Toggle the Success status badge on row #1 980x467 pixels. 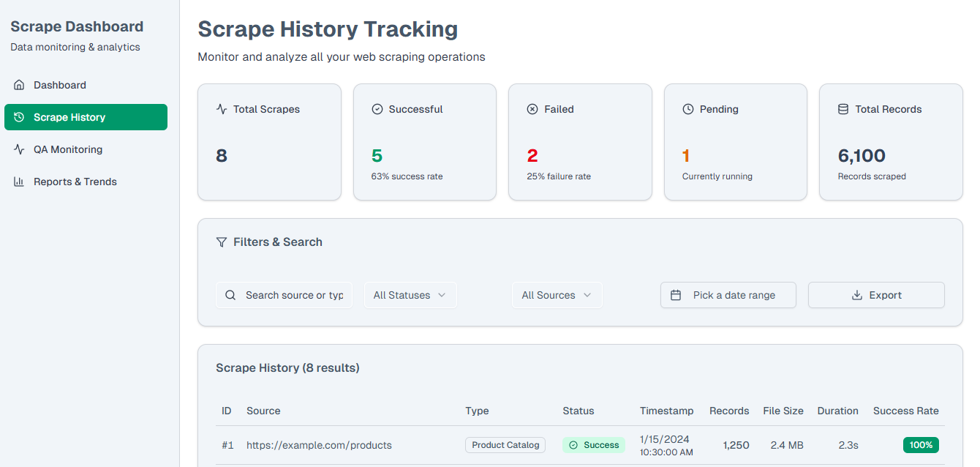594,444
